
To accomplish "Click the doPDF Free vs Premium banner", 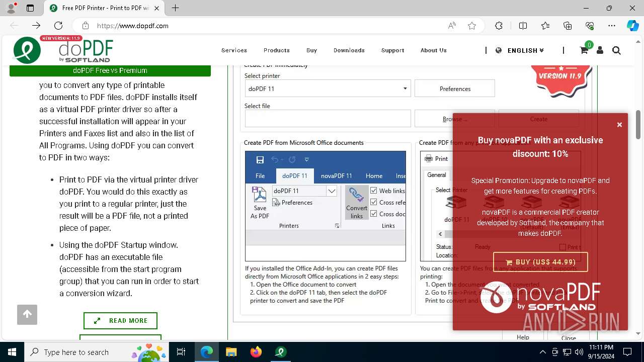I will point(110,70).
